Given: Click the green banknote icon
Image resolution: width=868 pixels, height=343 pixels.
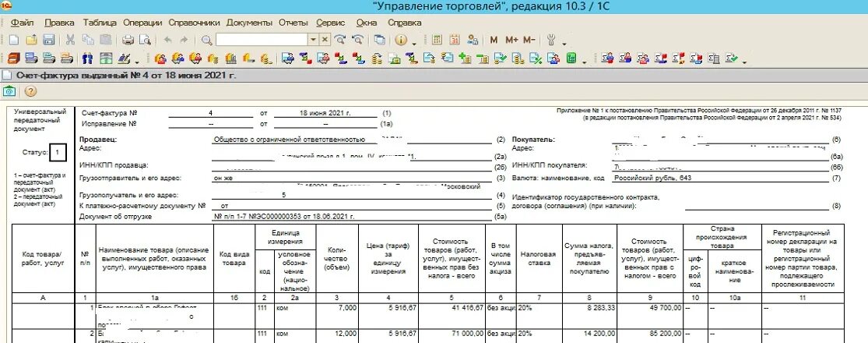Looking at the screenshot, I should (105, 58).
